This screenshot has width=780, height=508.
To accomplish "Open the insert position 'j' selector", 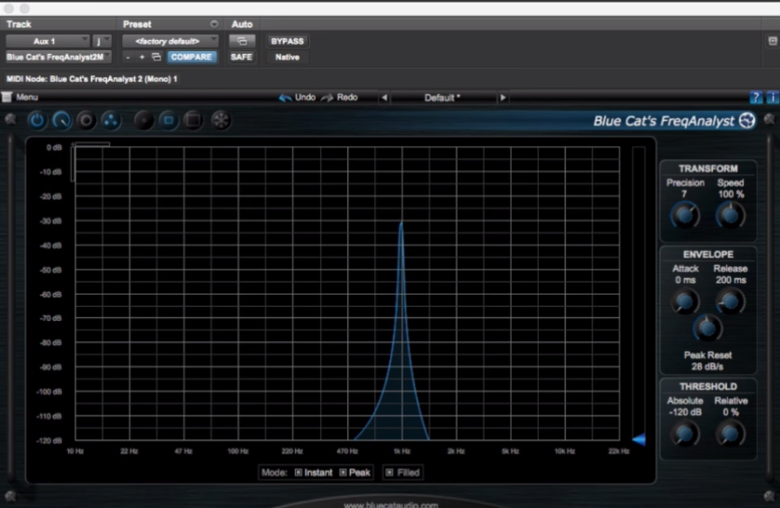I will pos(101,41).
